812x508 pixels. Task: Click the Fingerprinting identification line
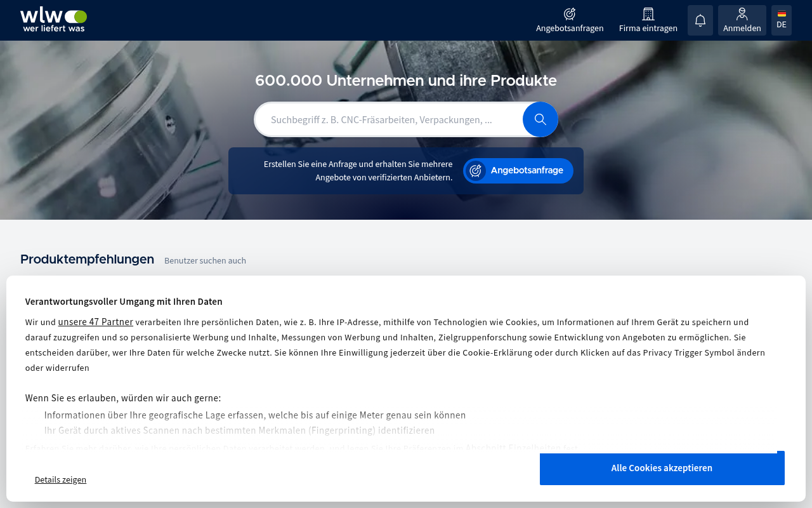[x=240, y=431]
